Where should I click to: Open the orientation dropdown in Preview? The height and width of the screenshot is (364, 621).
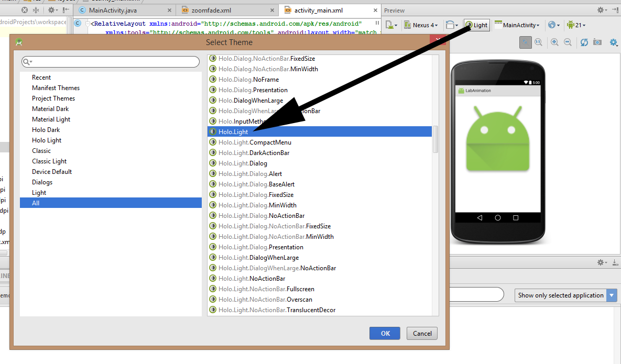pyautogui.click(x=452, y=25)
